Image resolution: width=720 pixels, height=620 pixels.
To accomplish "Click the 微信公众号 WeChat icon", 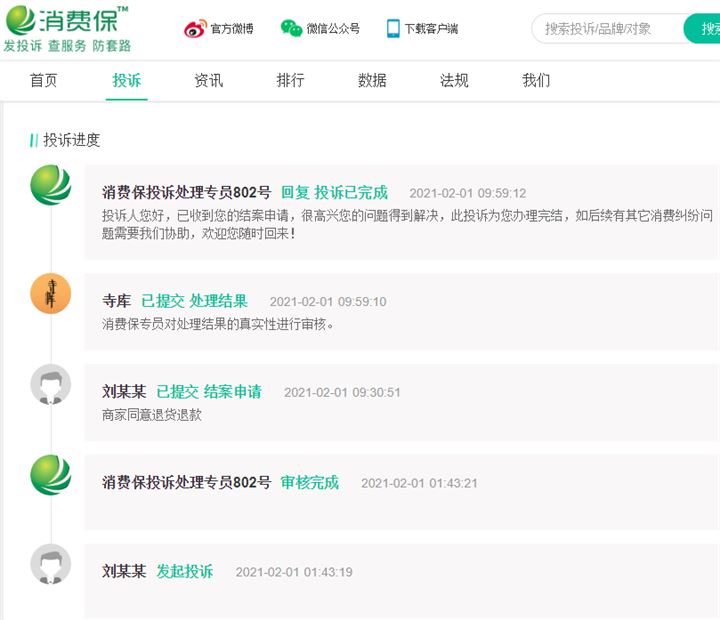I will click(x=291, y=28).
